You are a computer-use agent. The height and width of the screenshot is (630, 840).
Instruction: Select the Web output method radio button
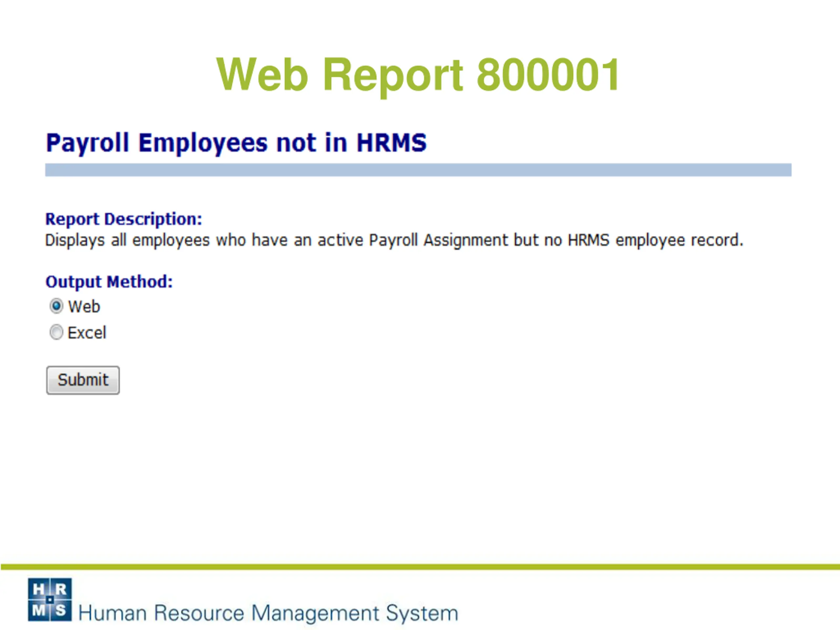coord(56,306)
